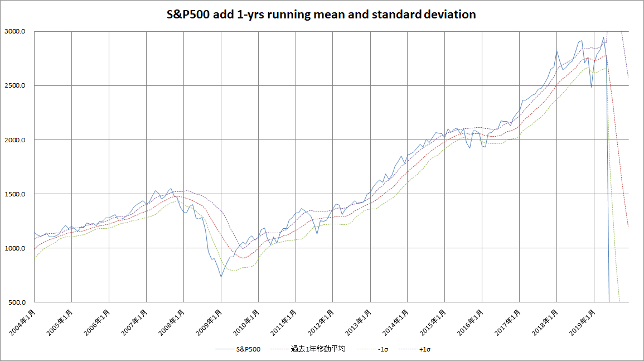Click the purple dotted legend line sample
The width and height of the screenshot is (644, 361).
pos(408,349)
